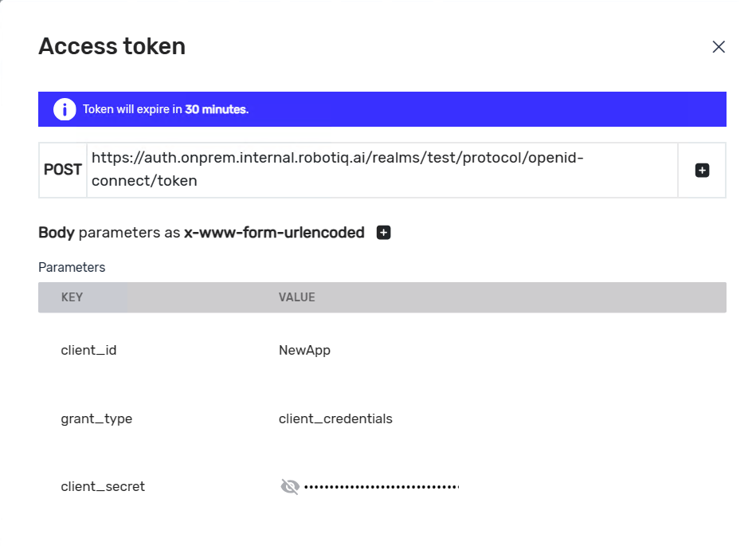Click the info icon in expiry banner
Image resolution: width=756 pixels, height=546 pixels.
pyautogui.click(x=65, y=109)
